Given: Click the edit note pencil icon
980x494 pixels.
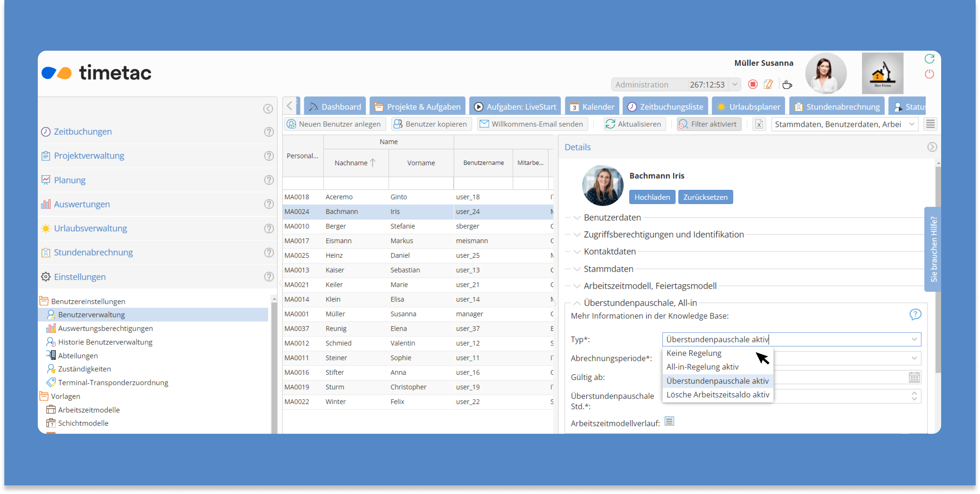Looking at the screenshot, I should click(768, 84).
